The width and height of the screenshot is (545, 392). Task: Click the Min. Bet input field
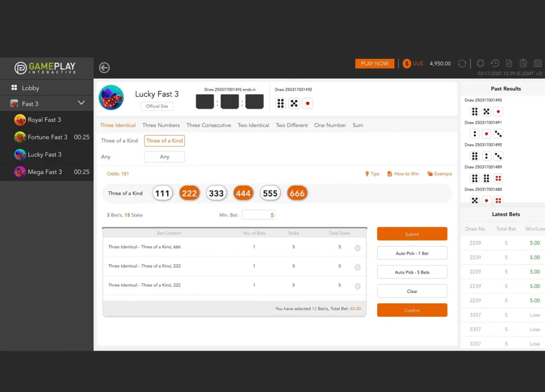(x=258, y=215)
